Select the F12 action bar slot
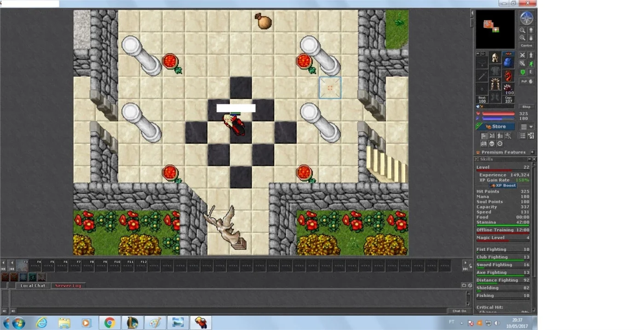 141,266
